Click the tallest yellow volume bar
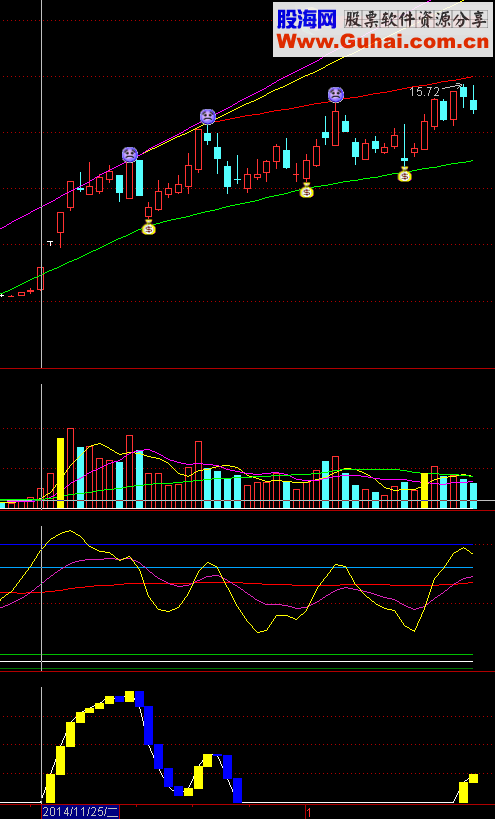 point(61,473)
